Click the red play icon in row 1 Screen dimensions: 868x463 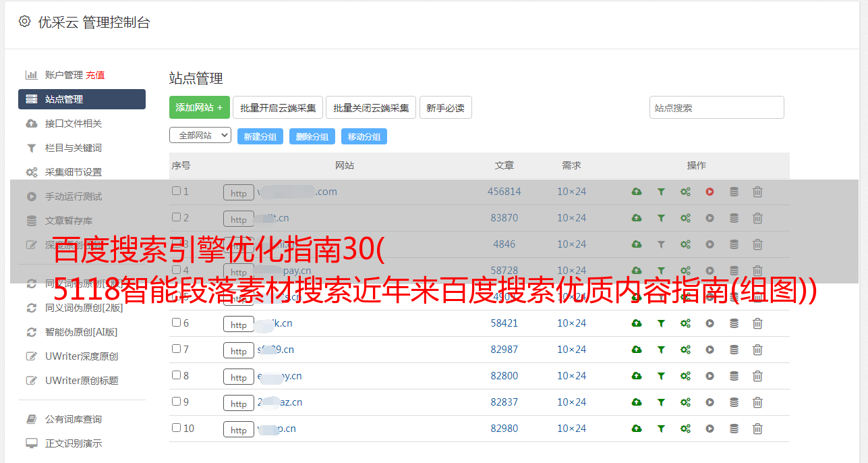710,192
